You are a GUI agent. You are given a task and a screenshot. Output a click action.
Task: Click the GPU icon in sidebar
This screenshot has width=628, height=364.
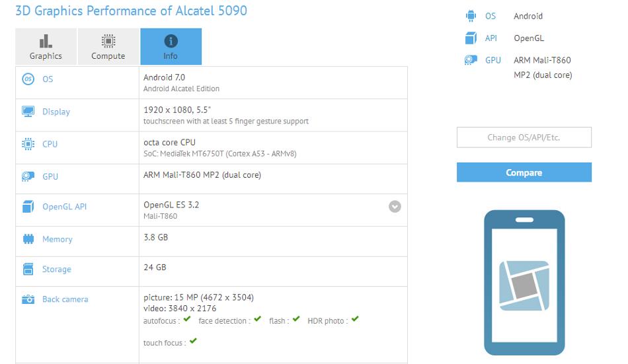[x=471, y=60]
